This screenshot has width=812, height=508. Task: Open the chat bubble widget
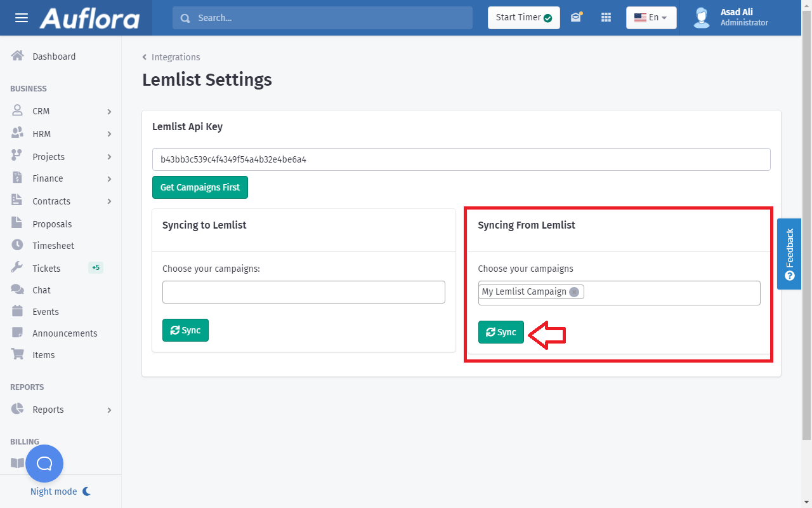tap(44, 464)
